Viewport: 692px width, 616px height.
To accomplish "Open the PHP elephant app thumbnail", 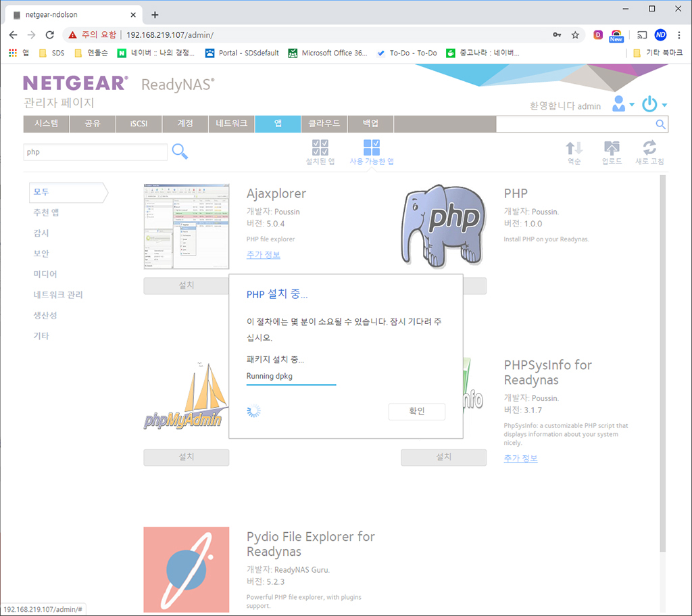I will [443, 226].
